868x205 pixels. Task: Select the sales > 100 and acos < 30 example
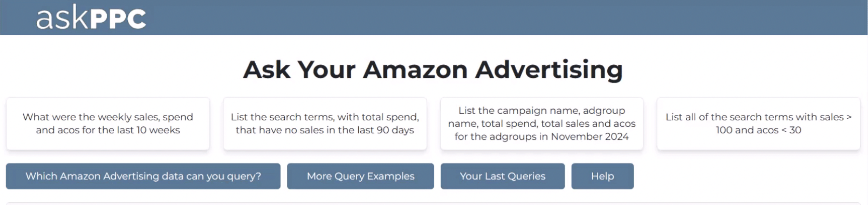tap(758, 123)
